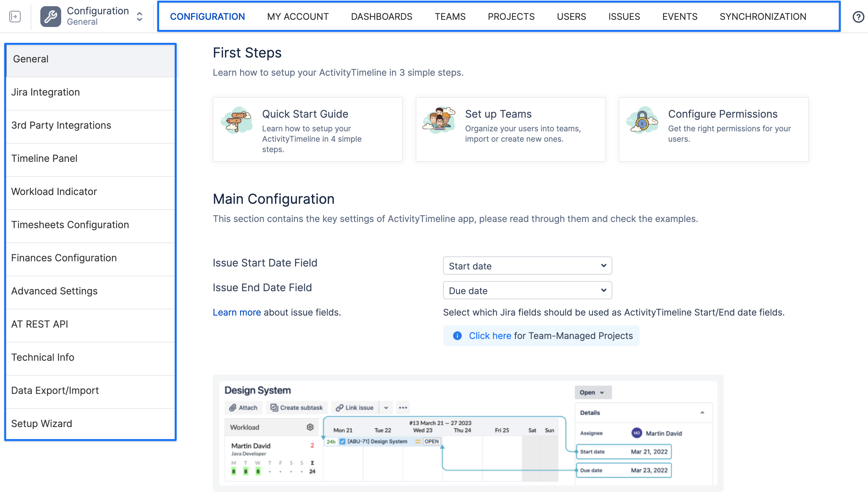
Task: Click the Configure Permissions padlock icon
Action: (643, 120)
